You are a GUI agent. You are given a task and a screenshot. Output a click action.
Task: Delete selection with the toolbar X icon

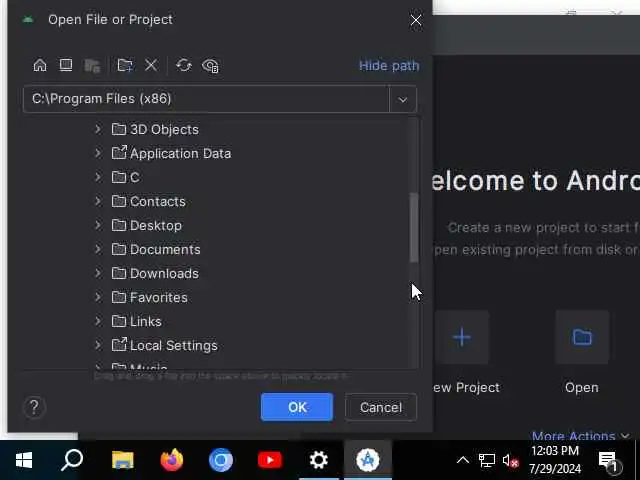click(x=151, y=65)
